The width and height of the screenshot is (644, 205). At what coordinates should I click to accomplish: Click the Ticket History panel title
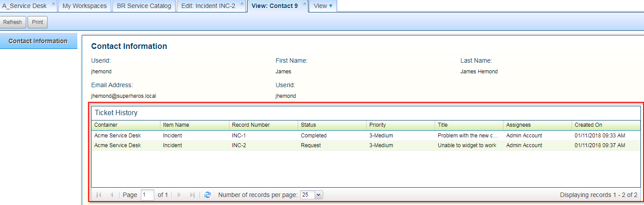(116, 113)
